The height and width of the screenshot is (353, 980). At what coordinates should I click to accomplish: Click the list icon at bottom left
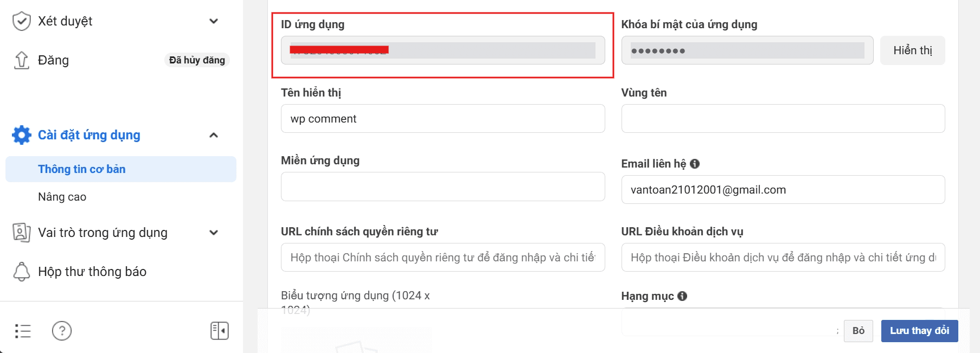point(23,330)
